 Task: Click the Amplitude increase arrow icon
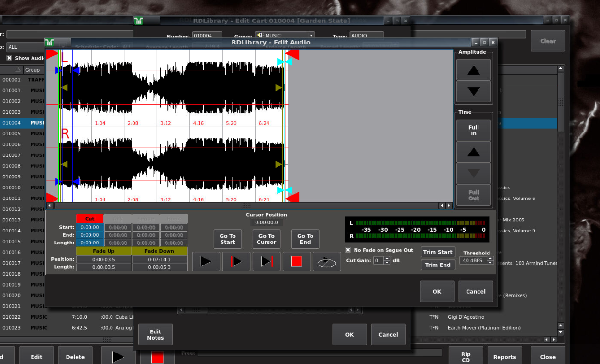tap(473, 70)
